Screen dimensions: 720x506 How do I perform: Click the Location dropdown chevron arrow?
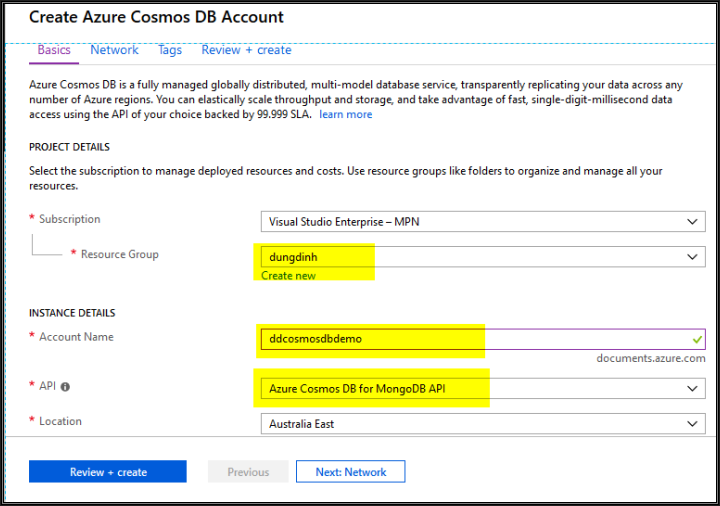692,424
